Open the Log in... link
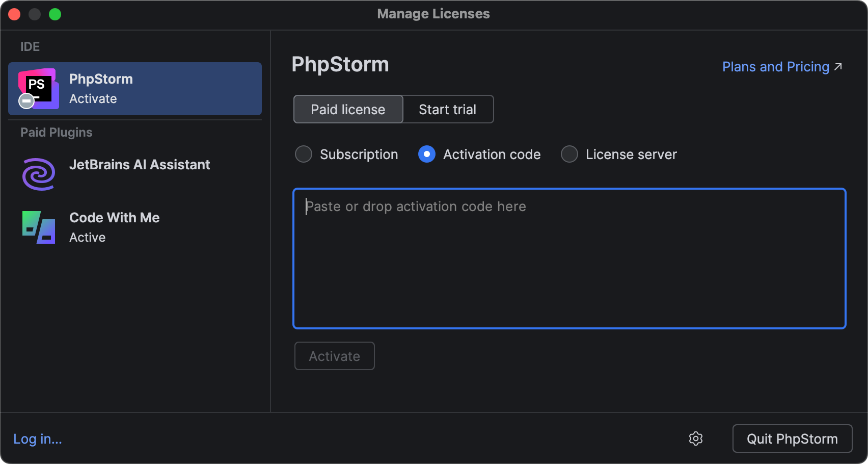Image resolution: width=868 pixels, height=464 pixels. pos(38,439)
